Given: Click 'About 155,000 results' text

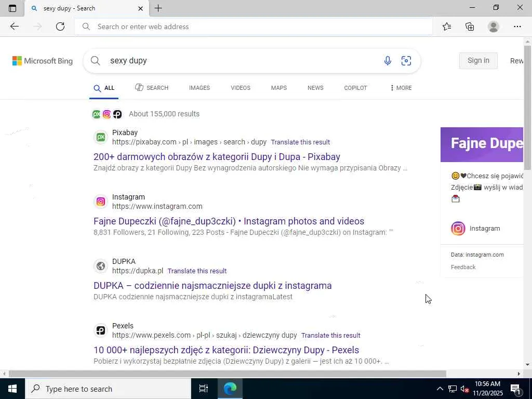Looking at the screenshot, I should coord(164,114).
